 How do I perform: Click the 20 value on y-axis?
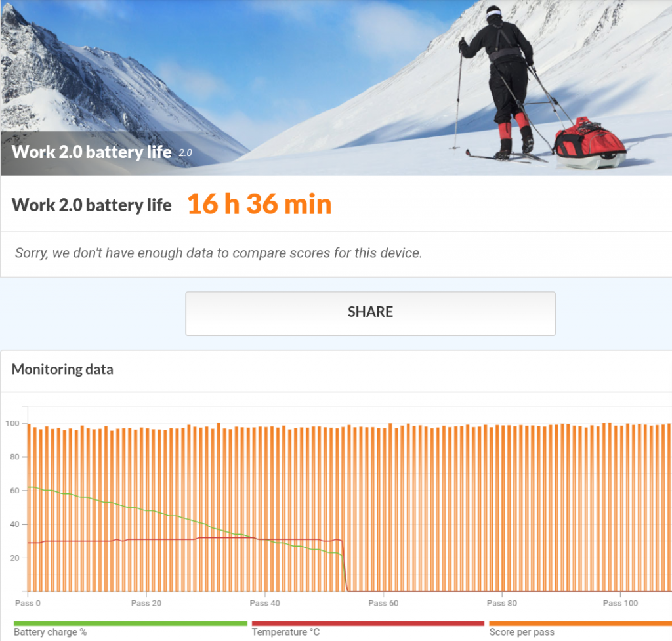pos(14,558)
